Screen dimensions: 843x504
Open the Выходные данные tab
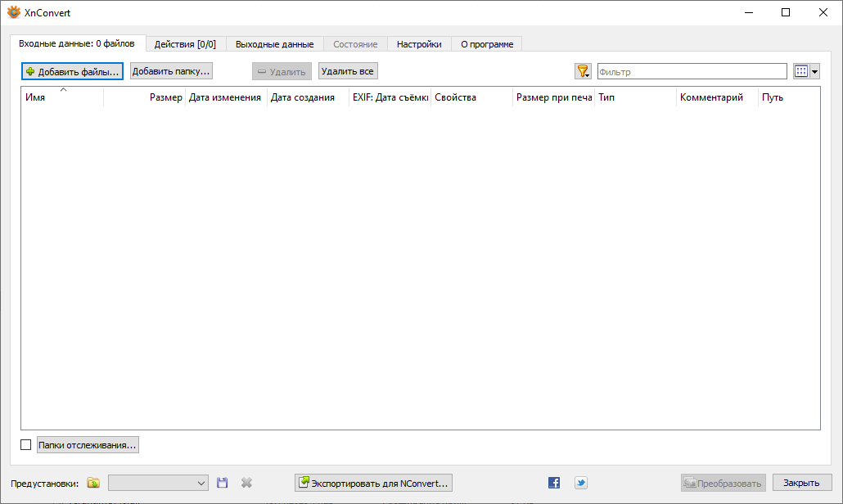275,44
